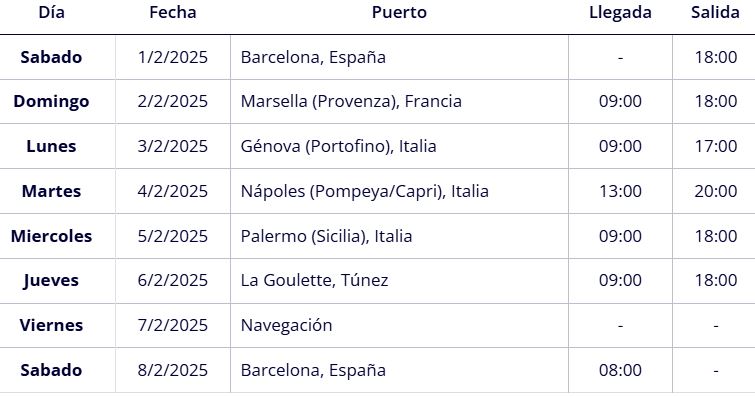Click the Salida column header
Viewport: 755px width, 397px height.
coord(716,13)
